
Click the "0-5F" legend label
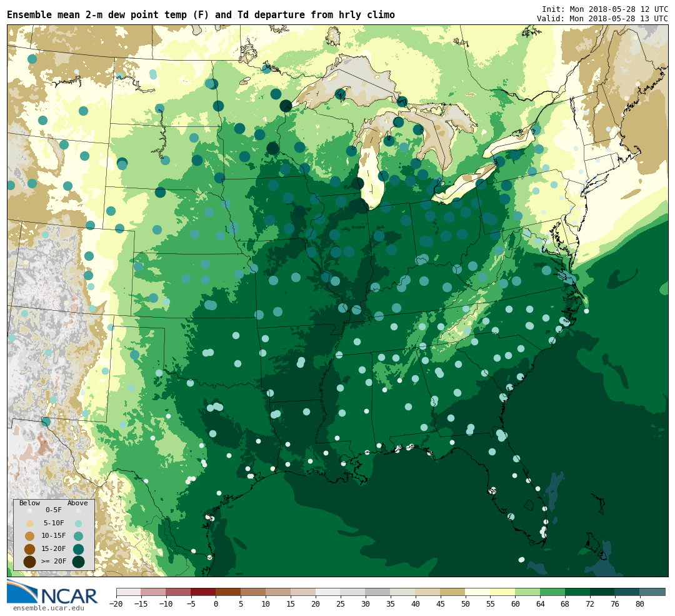[x=54, y=510]
